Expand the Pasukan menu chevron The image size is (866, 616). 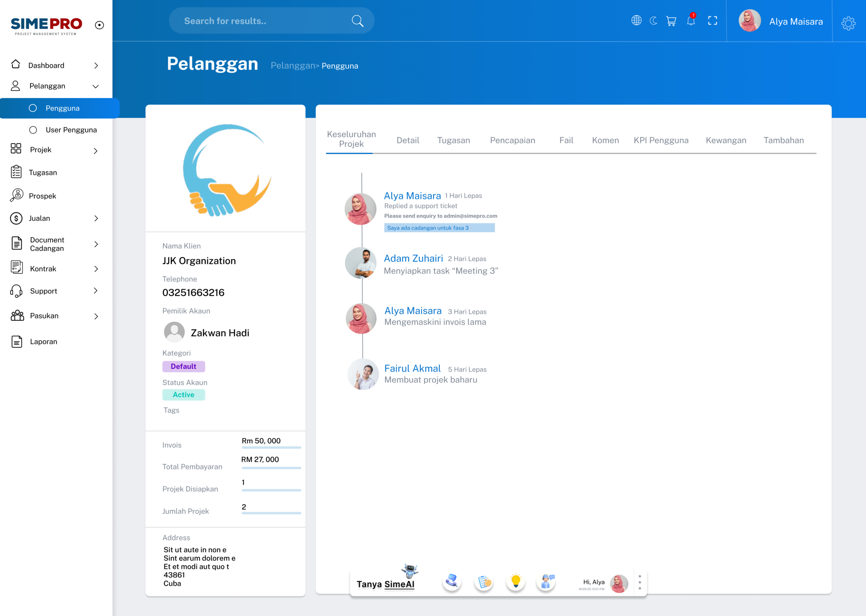96,316
